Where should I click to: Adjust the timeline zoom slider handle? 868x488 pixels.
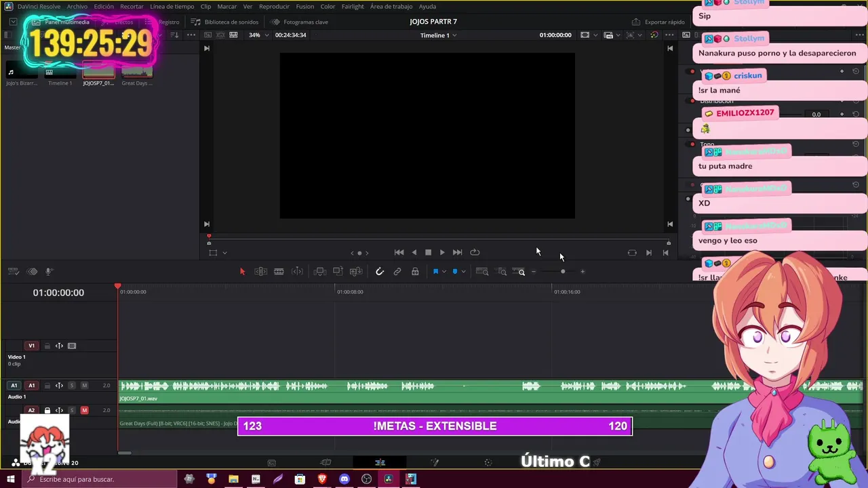pyautogui.click(x=562, y=272)
